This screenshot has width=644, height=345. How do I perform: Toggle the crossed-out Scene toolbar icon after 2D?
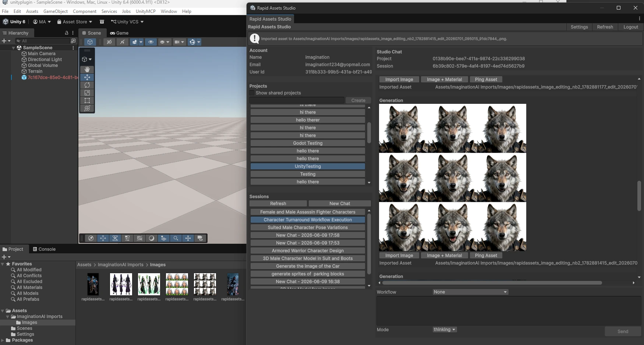(122, 42)
